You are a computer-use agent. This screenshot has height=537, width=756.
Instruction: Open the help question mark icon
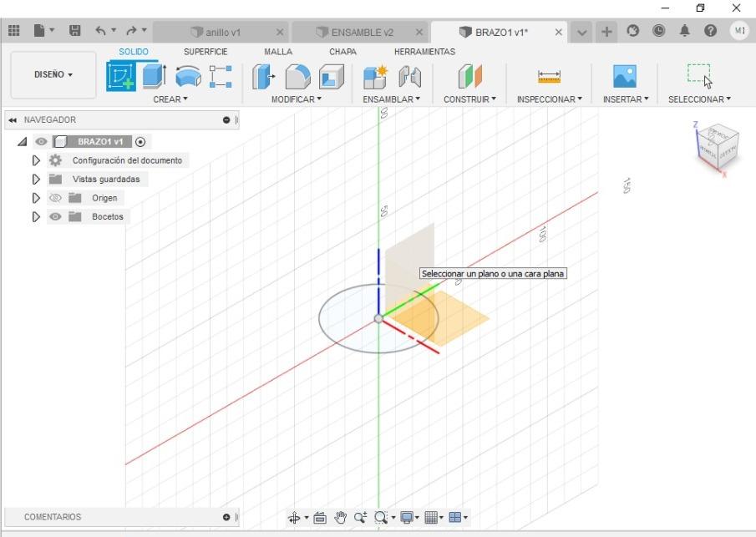(x=710, y=31)
